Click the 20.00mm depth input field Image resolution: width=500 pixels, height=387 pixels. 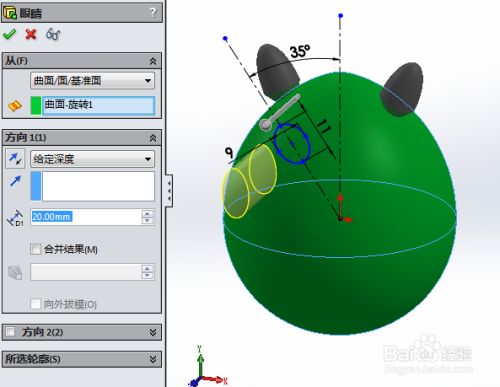(86, 217)
